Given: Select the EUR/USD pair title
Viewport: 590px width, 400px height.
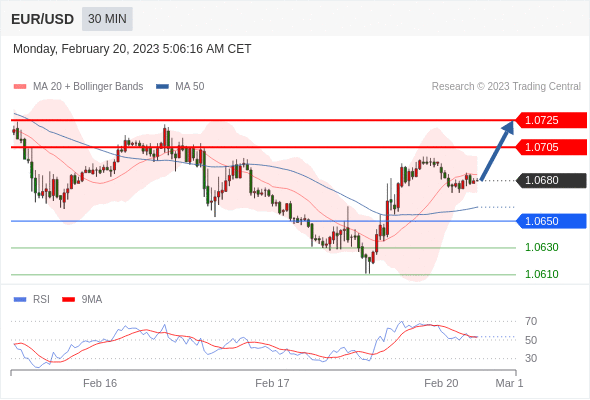Looking at the screenshot, I should (x=42, y=19).
